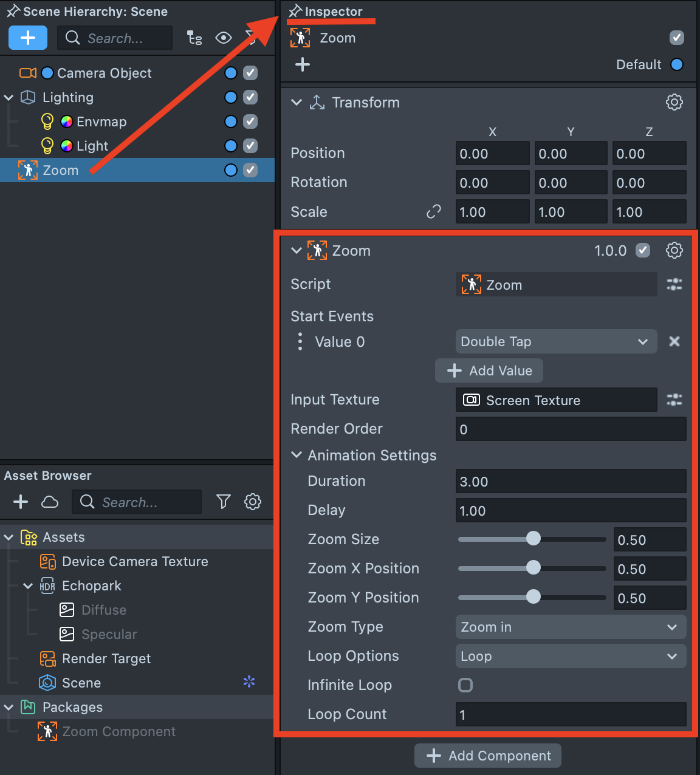Toggle Camera Object enabled checkbox
The image size is (700, 775).
(x=250, y=73)
